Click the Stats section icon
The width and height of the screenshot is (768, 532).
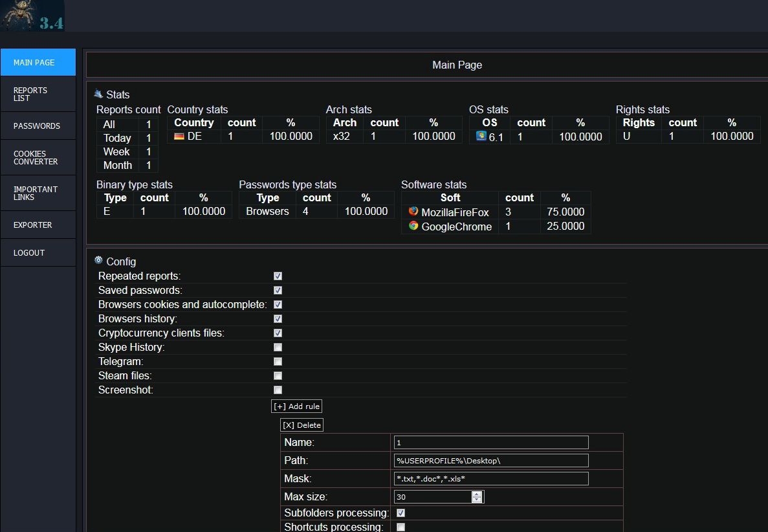click(x=98, y=94)
